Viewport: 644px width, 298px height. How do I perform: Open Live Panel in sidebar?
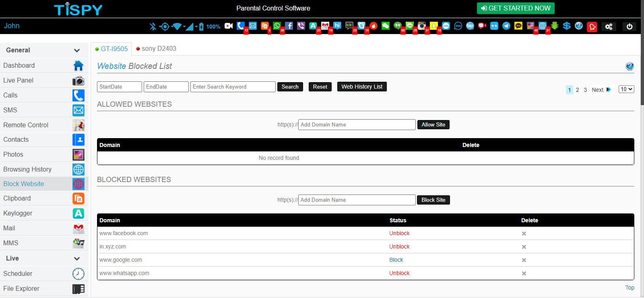[x=44, y=80]
